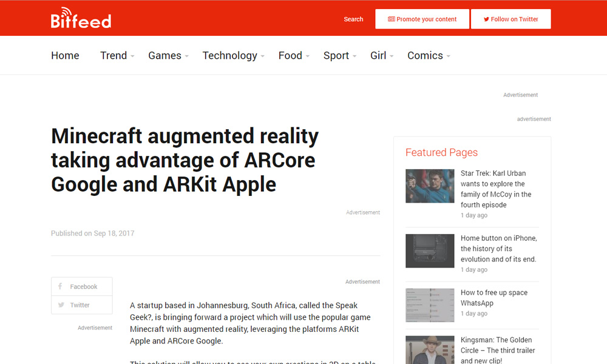Expand the Comics dropdown arrow
This screenshot has width=607, height=364.
(449, 56)
